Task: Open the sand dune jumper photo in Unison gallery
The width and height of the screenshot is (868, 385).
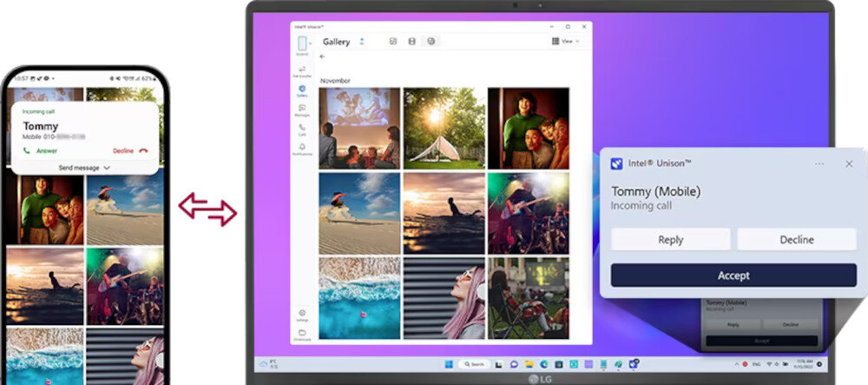Action: click(359, 213)
